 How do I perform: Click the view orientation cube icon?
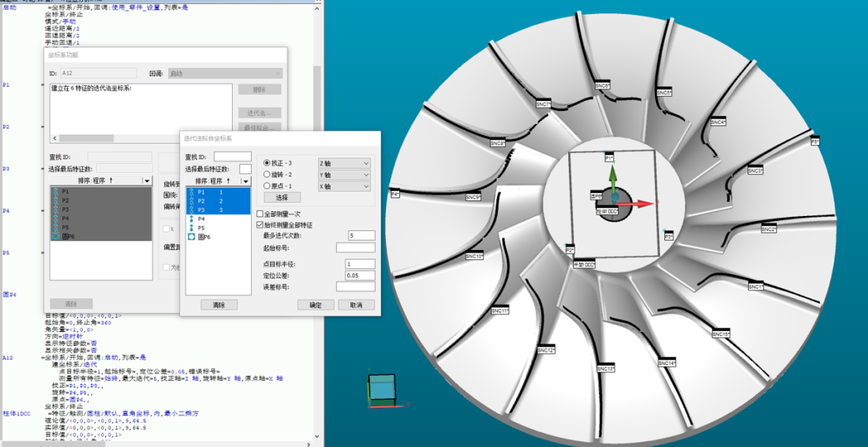click(383, 389)
